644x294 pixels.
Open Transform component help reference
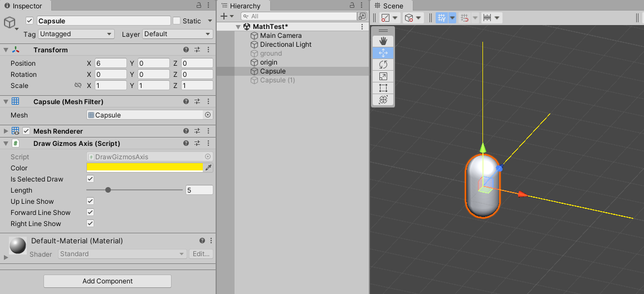click(x=186, y=50)
